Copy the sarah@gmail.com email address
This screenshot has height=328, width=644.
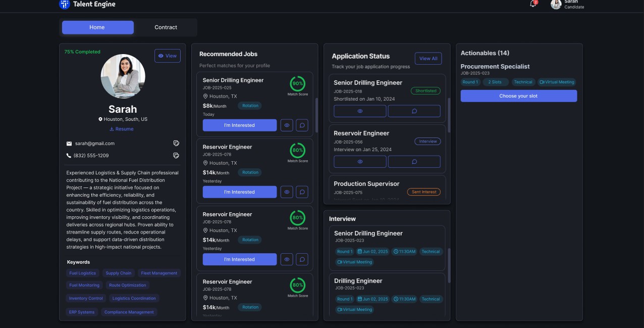click(x=176, y=144)
